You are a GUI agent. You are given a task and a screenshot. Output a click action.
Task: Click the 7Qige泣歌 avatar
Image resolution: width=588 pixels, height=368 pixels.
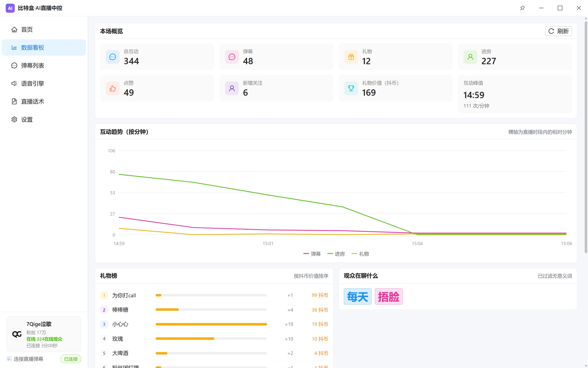pos(17,334)
